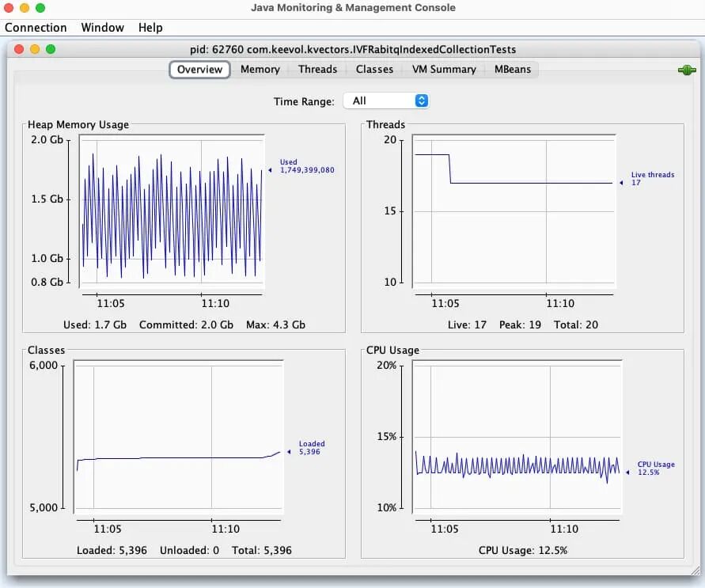Click the CPU Usage chart
The image size is (705, 588).
point(517,437)
